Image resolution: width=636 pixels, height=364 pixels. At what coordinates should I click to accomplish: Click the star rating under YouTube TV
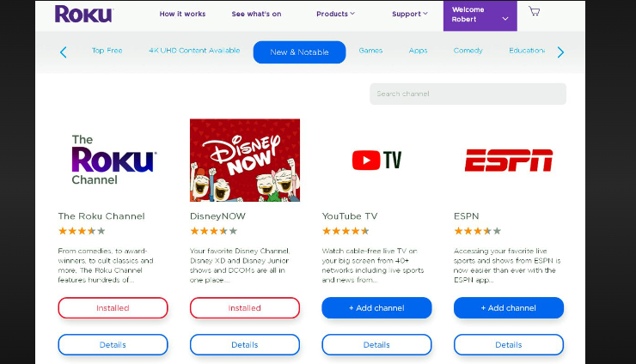[346, 231]
